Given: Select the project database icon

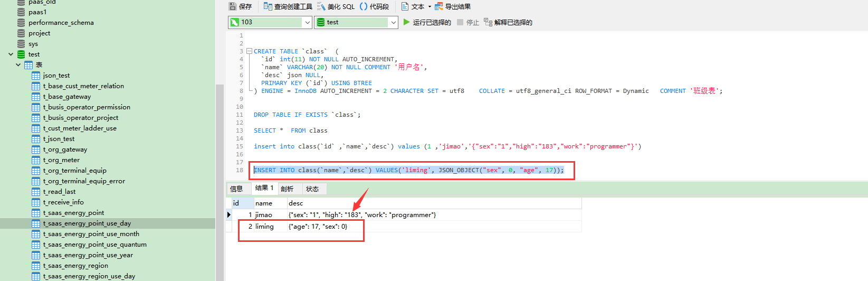Looking at the screenshot, I should pyautogui.click(x=21, y=33).
